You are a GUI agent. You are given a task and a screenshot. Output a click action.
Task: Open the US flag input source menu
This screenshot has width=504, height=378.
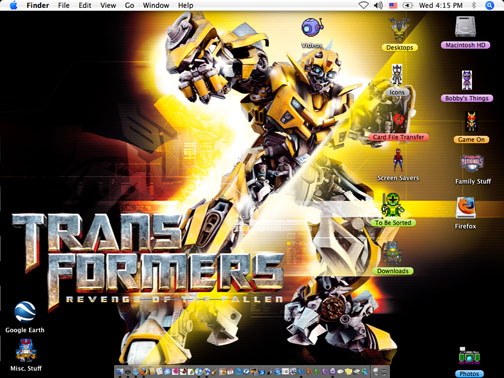pos(393,5)
